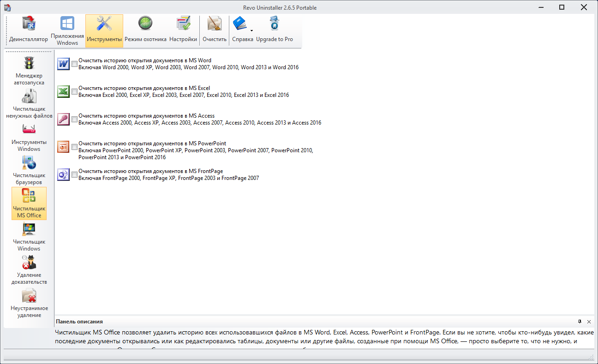Viewport: 598px width, 364px height.
Task: Open Неустранимое удаление tool
Action: tap(29, 303)
